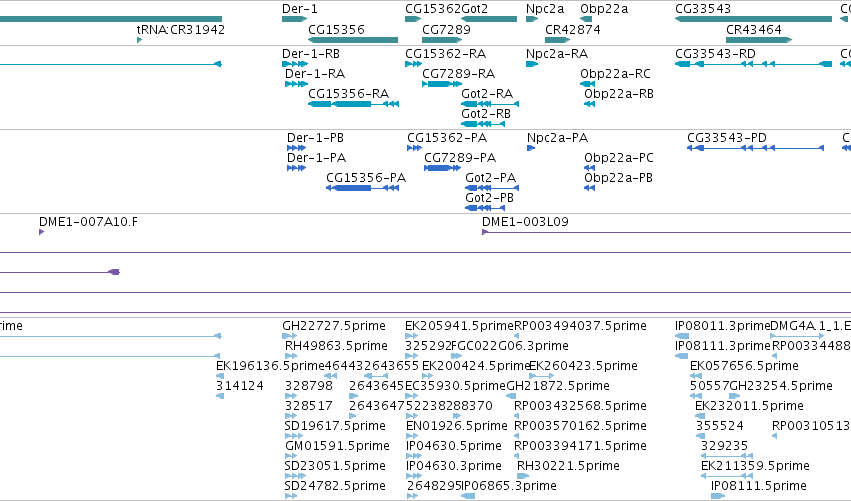Select protein Der-1-PA
This screenshot has width=851, height=501.
[296, 168]
